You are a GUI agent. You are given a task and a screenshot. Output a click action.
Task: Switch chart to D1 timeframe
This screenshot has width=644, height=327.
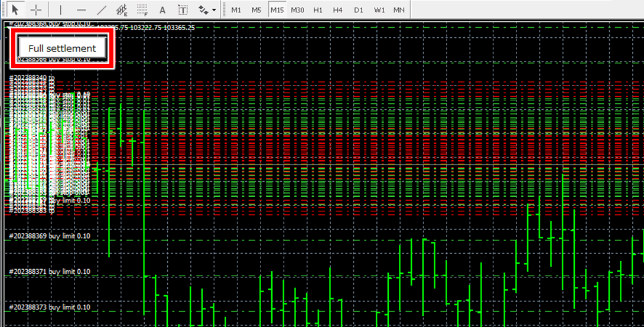pos(359,10)
